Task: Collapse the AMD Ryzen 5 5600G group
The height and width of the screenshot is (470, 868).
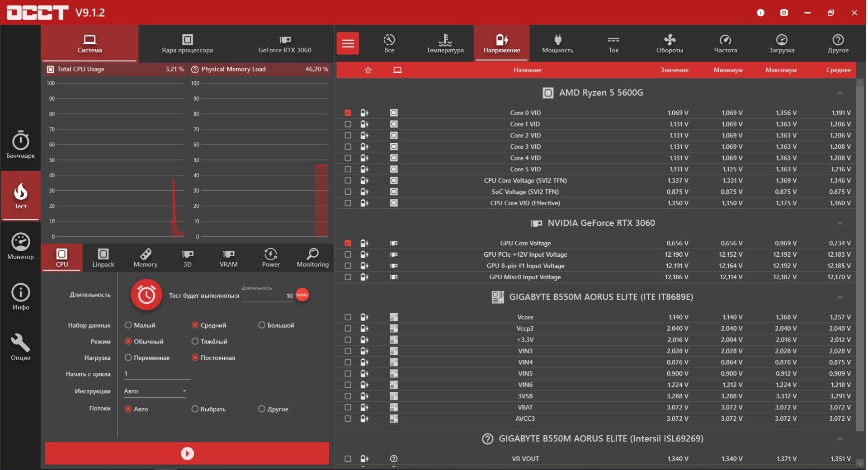Action: (840, 93)
